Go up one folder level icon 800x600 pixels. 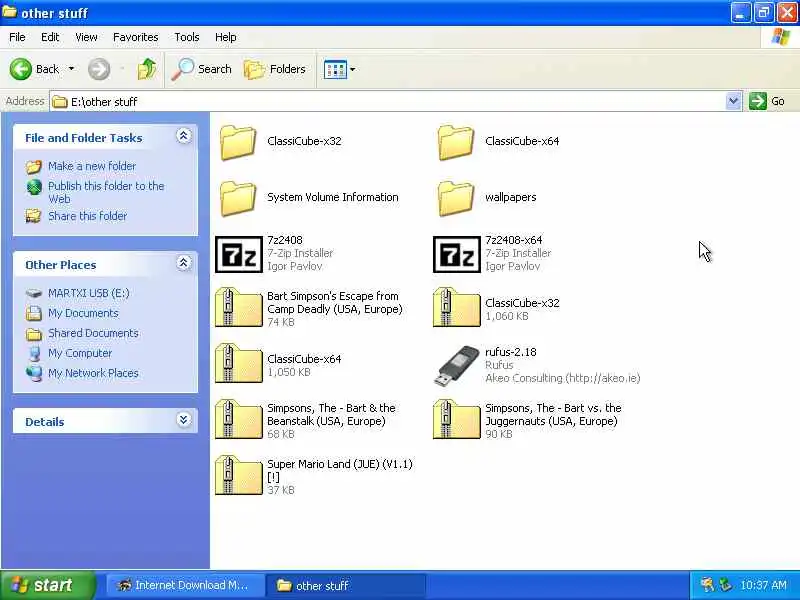click(147, 69)
